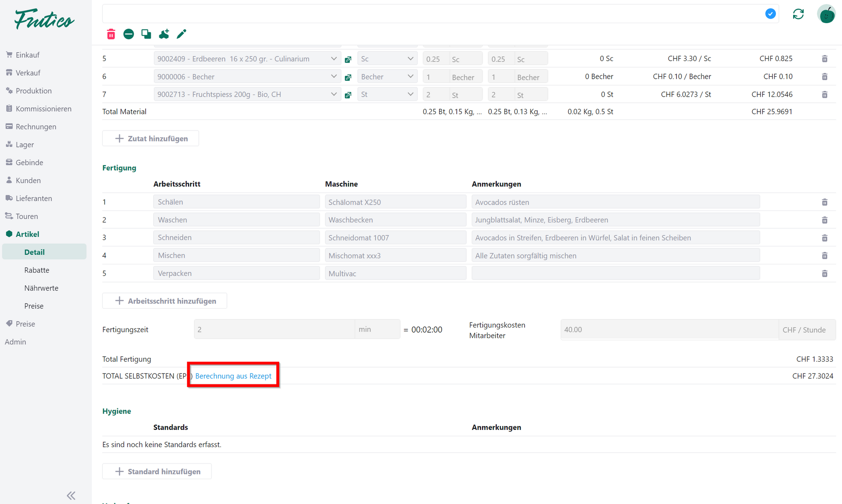Click Zutat hinzufügen button
842x504 pixels.
151,139
